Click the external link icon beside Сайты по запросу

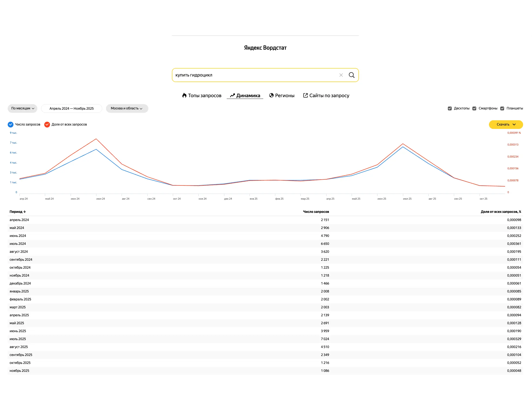point(306,95)
